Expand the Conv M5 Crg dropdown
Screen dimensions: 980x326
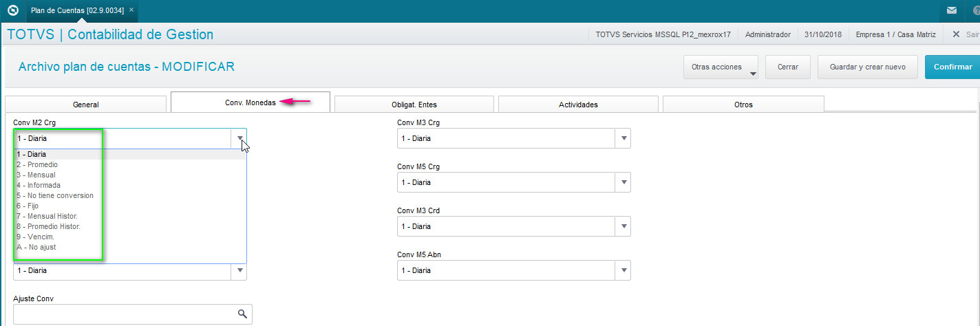pyautogui.click(x=624, y=182)
